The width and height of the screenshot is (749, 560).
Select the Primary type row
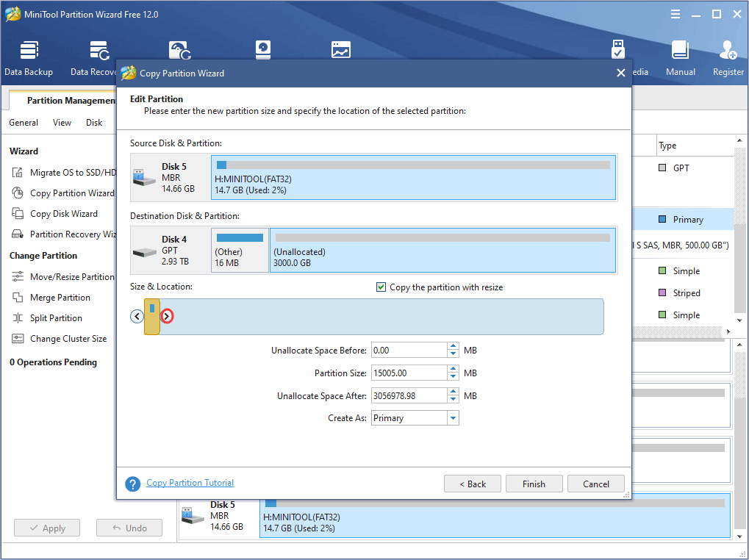pyautogui.click(x=681, y=220)
